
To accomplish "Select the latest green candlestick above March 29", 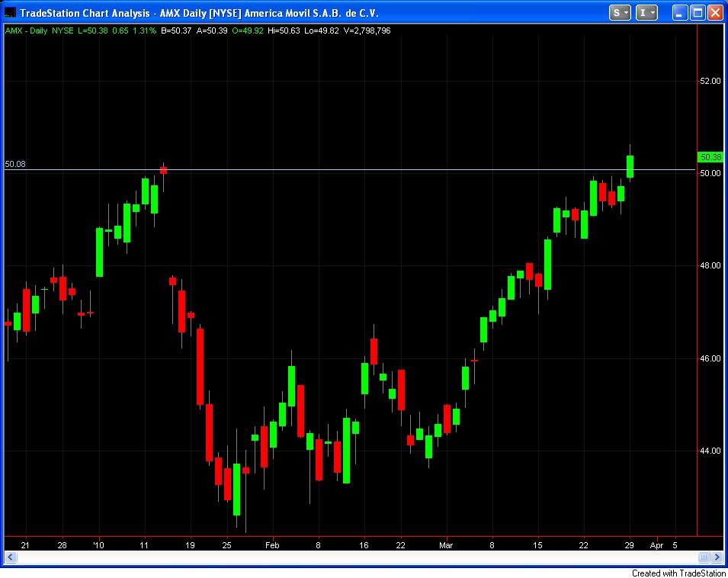I will pyautogui.click(x=630, y=167).
